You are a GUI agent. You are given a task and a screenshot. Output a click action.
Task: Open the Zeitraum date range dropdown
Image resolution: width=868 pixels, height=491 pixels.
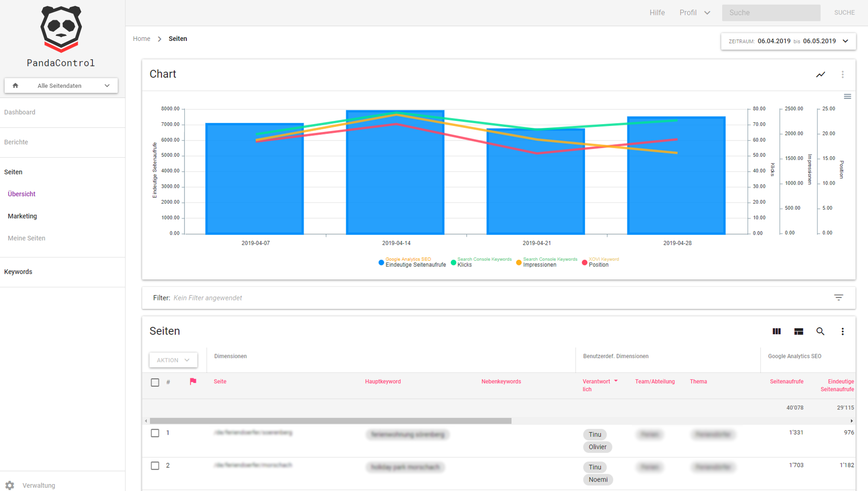pyautogui.click(x=788, y=41)
